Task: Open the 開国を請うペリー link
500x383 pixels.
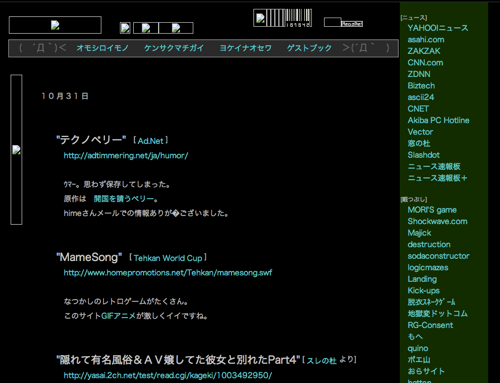Action: click(124, 199)
